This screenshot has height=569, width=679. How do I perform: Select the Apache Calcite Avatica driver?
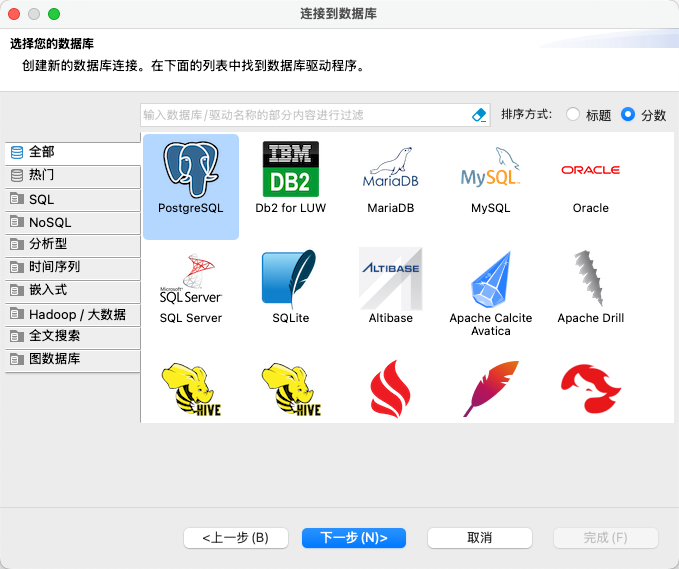[x=490, y=293]
